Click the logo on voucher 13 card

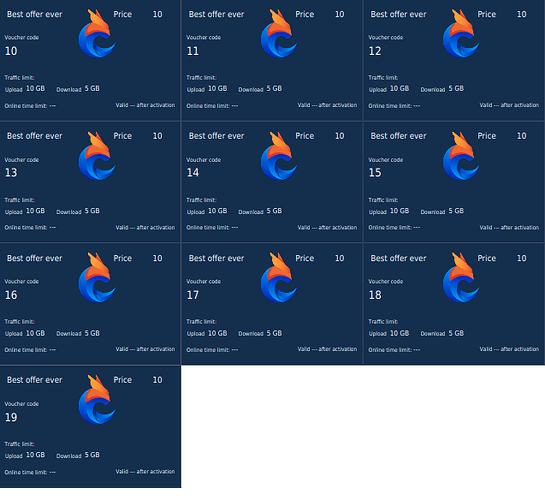(97, 156)
